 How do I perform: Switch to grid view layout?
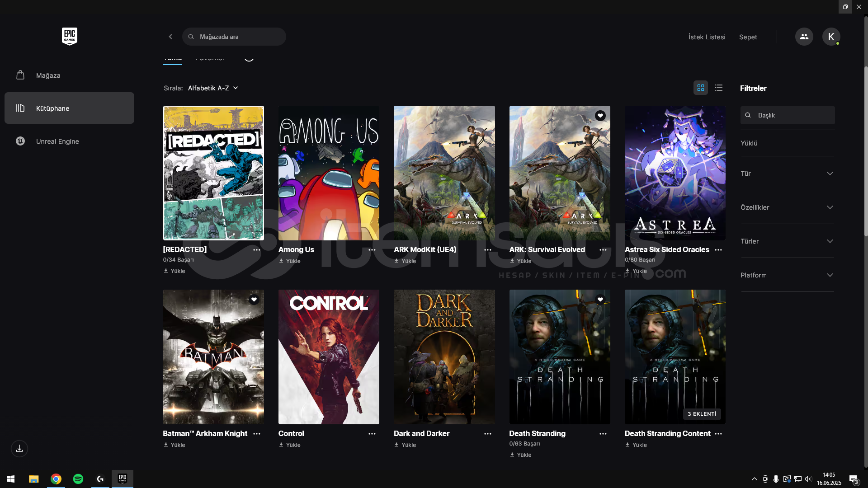[701, 88]
